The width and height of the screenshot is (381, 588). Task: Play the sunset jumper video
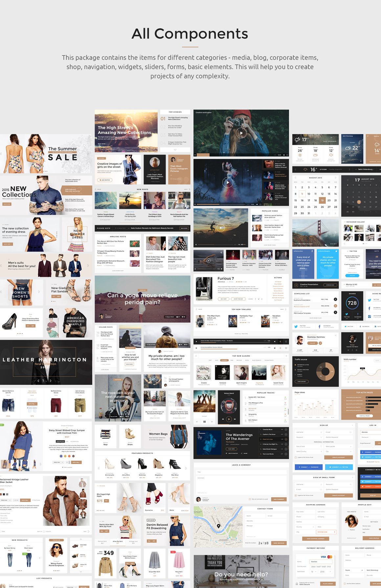tap(221, 228)
